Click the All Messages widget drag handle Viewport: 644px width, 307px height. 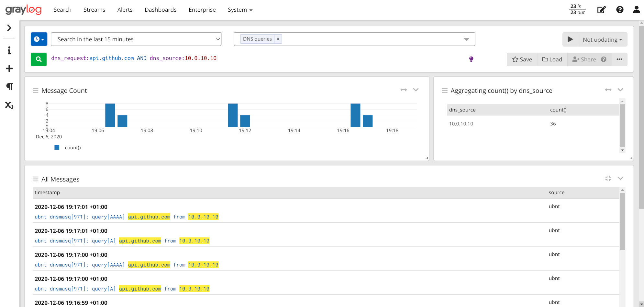(35, 179)
